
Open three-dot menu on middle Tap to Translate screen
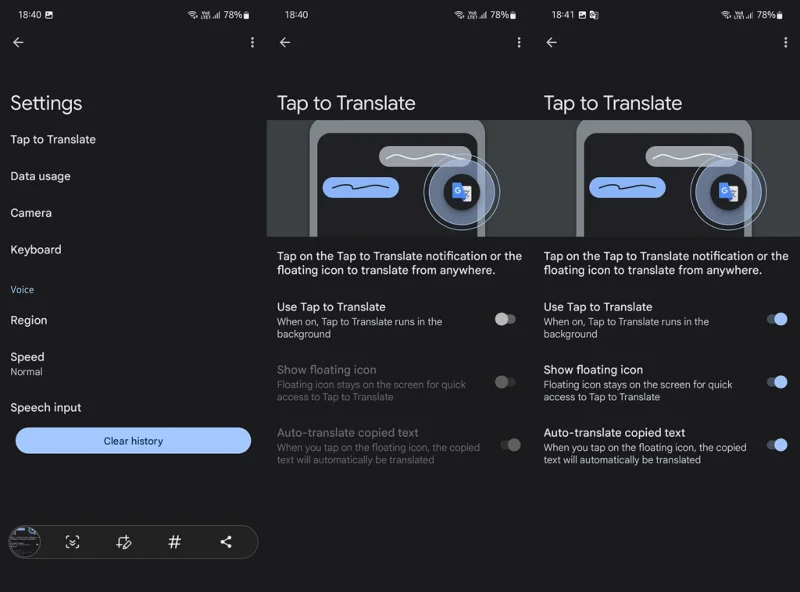[x=519, y=42]
